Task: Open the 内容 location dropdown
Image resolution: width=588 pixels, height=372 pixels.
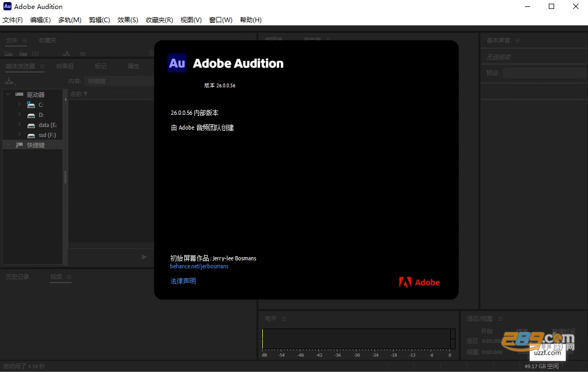Action: [x=119, y=81]
